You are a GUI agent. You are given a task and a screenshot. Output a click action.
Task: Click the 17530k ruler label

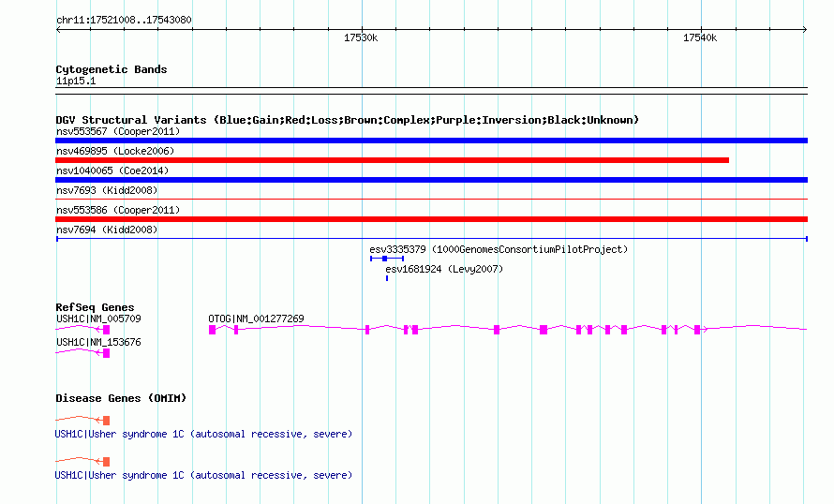pyautogui.click(x=361, y=37)
